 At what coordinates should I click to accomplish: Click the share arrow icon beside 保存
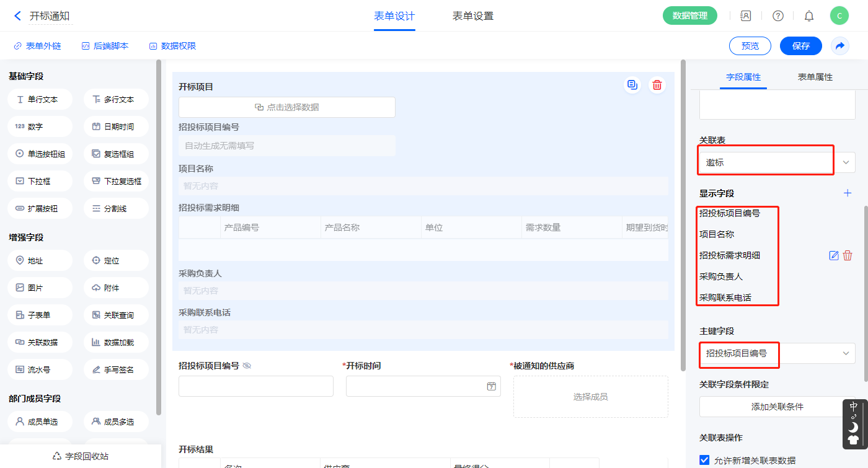840,46
